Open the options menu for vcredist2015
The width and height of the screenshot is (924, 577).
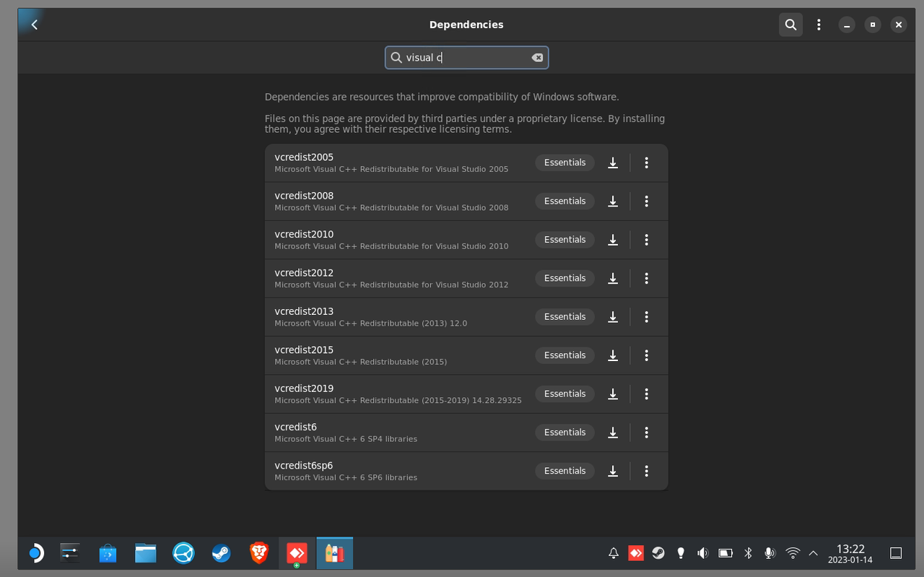pyautogui.click(x=647, y=355)
